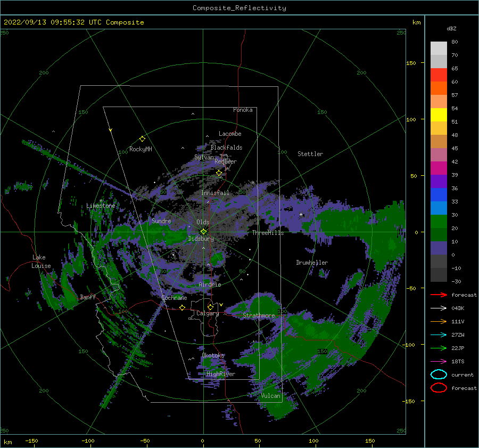This screenshot has width=479, height=448.
Task: Click the Stettler city label
Action: (x=310, y=154)
